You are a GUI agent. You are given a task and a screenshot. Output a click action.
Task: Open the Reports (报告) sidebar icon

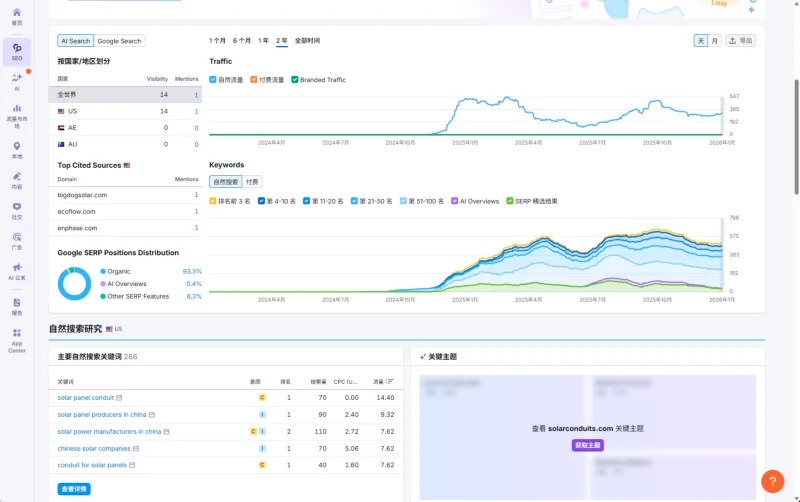coord(17,307)
